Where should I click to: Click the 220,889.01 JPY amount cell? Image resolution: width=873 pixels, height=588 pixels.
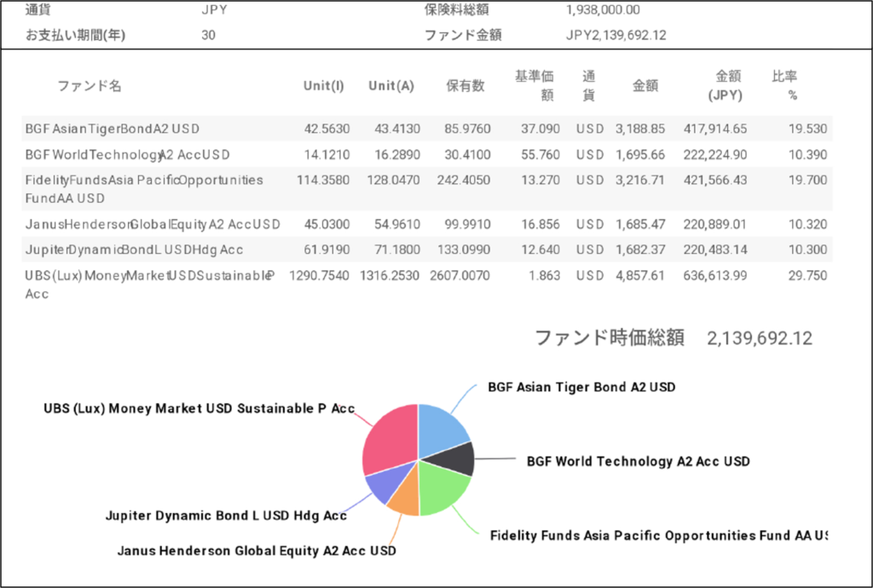point(715,224)
